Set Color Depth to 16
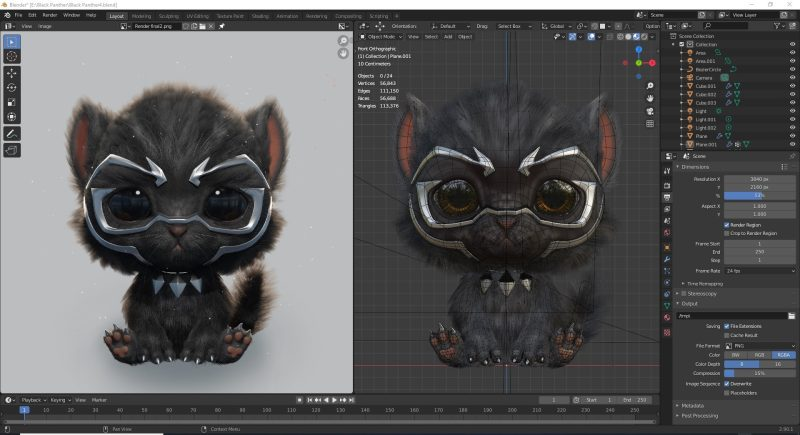This screenshot has height=435, width=800. click(778, 364)
